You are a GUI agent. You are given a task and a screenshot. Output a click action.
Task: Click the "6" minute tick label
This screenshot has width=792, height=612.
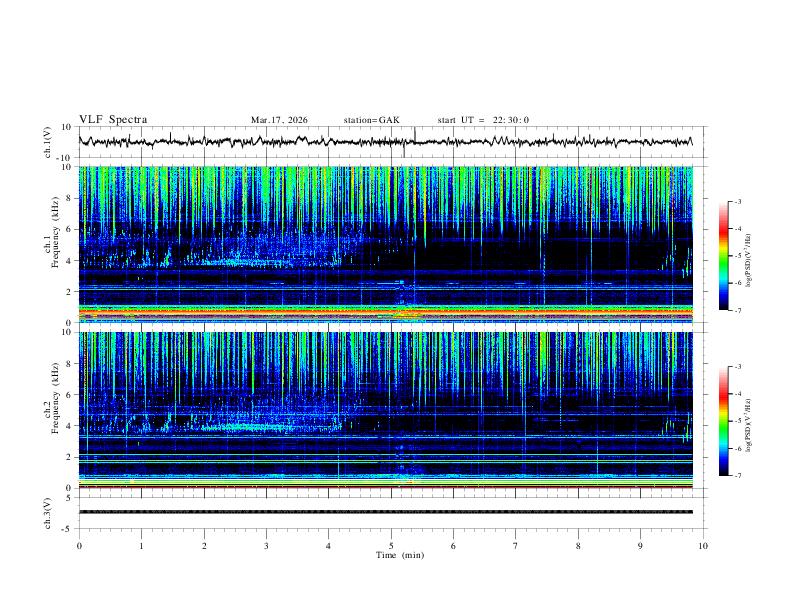coord(453,546)
